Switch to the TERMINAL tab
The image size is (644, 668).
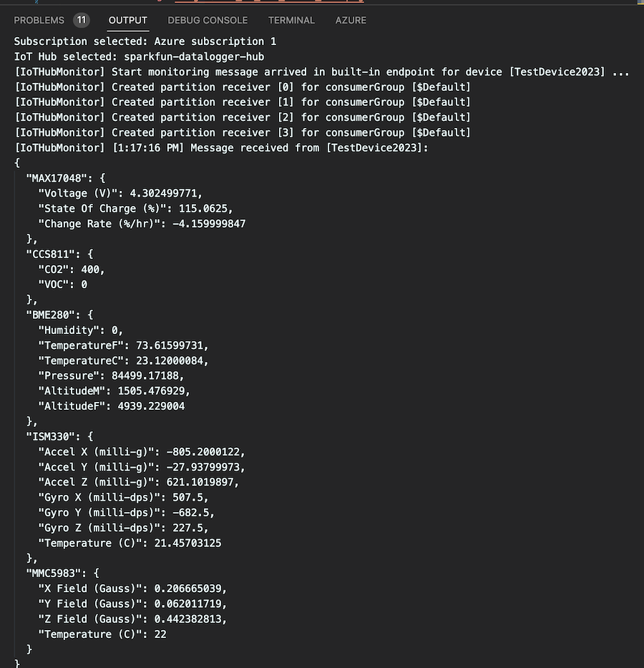291,20
